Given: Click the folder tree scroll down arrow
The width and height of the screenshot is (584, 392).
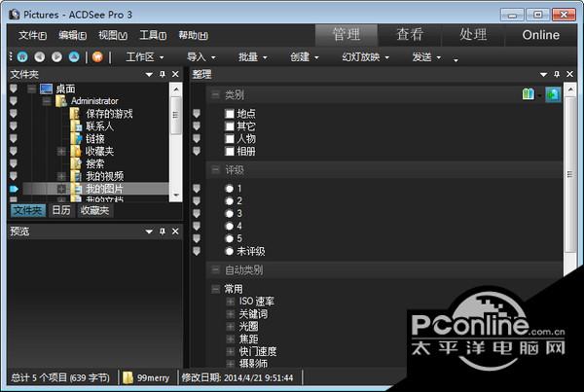Looking at the screenshot, I should 176,196.
